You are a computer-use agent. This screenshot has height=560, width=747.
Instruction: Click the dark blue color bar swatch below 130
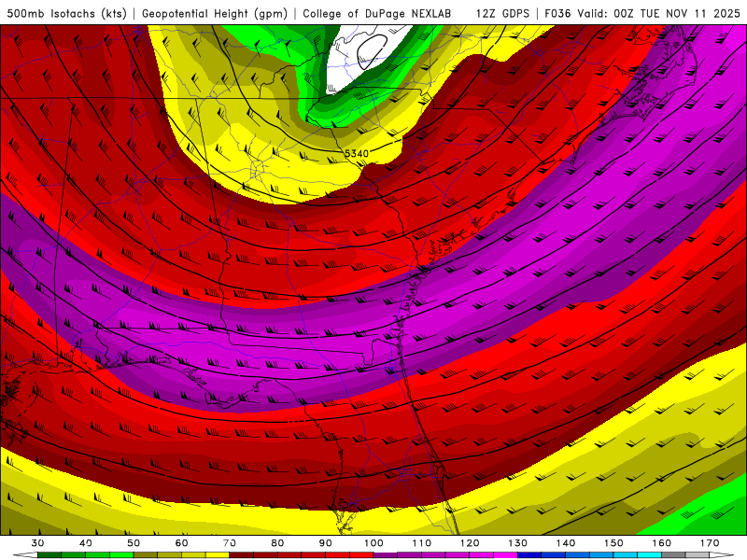(x=529, y=555)
